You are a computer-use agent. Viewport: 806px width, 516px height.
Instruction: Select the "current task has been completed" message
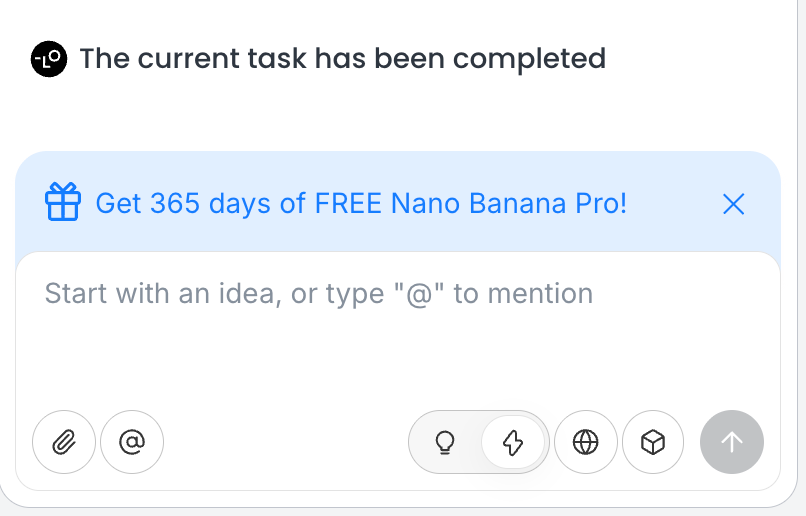tap(342, 59)
